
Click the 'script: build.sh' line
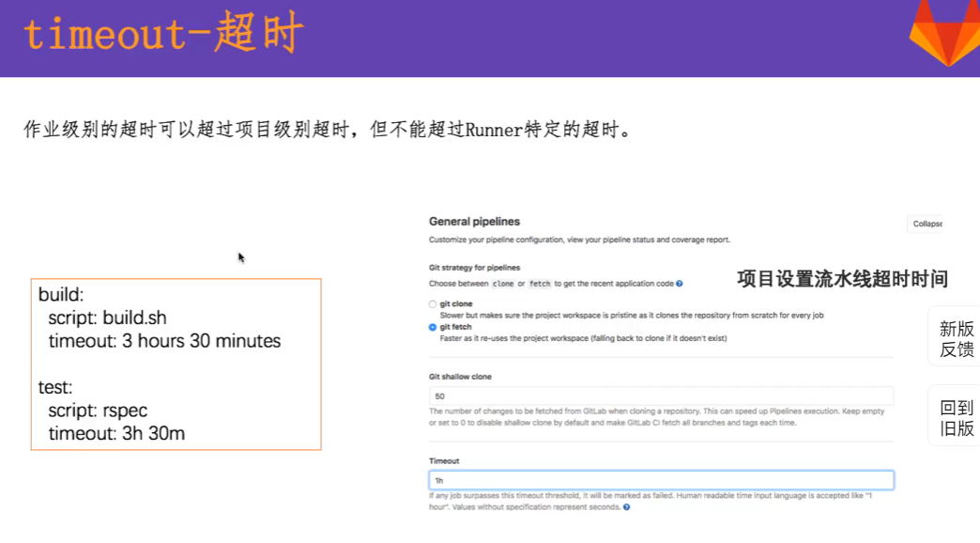click(x=108, y=318)
